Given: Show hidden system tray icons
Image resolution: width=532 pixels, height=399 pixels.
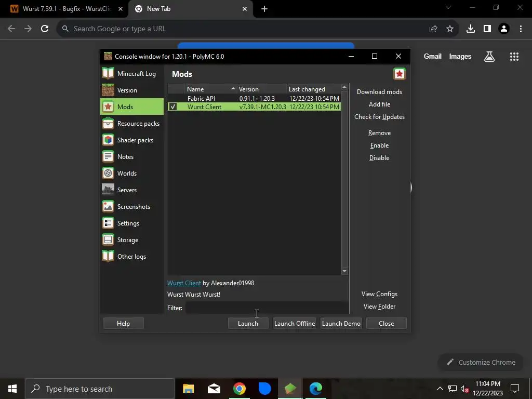Looking at the screenshot, I should [440, 389].
